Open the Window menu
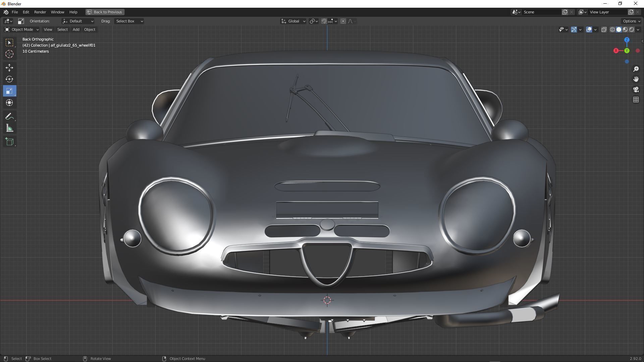 (57, 12)
